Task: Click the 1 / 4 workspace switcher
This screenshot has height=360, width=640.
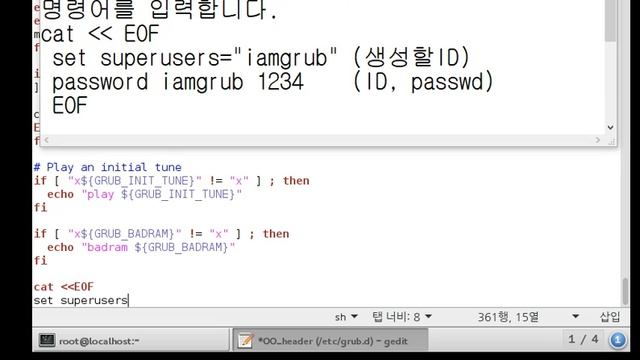Action: click(583, 339)
